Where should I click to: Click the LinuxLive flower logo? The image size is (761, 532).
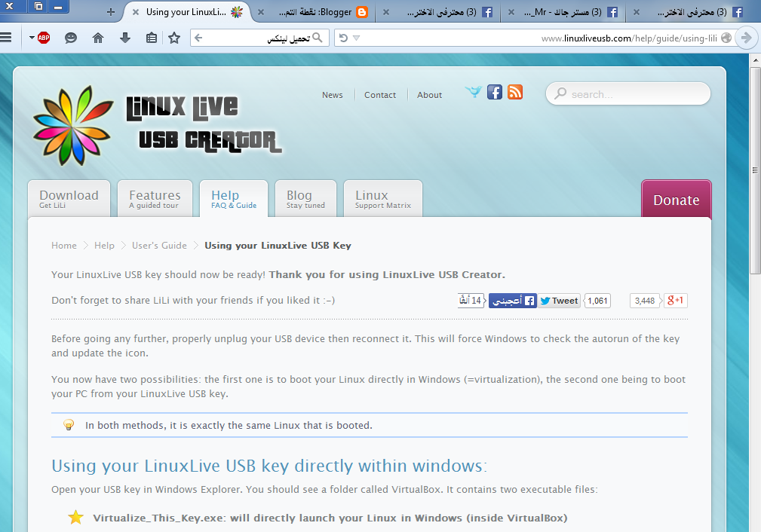(x=73, y=125)
